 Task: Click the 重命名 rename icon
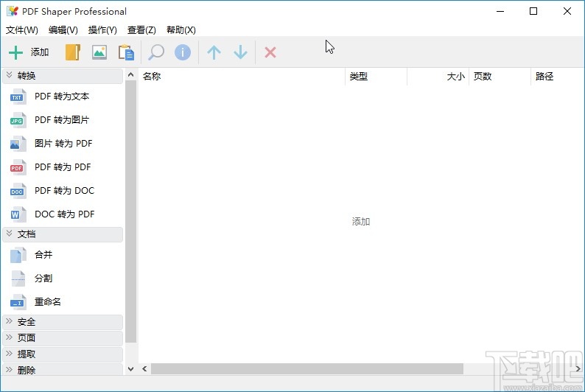click(18, 302)
